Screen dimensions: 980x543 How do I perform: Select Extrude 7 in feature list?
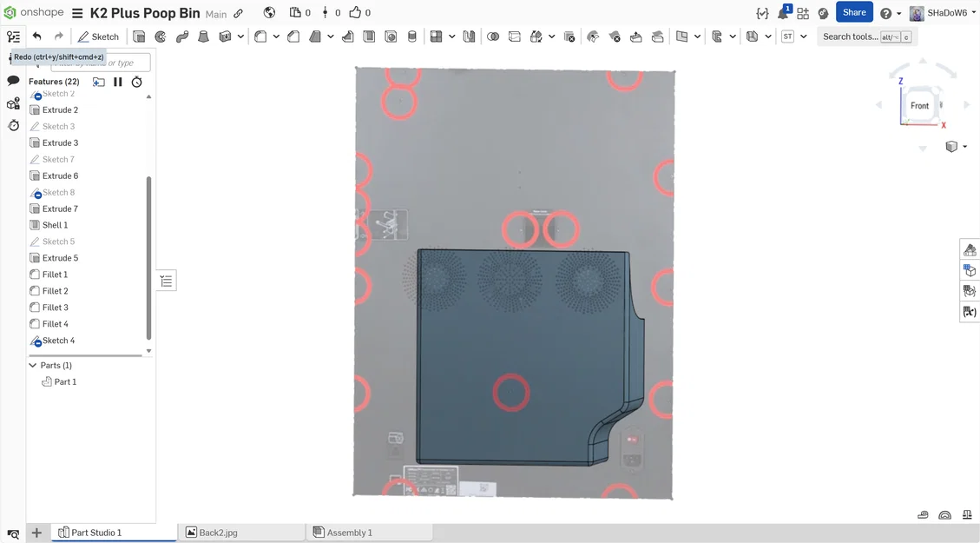[60, 209]
